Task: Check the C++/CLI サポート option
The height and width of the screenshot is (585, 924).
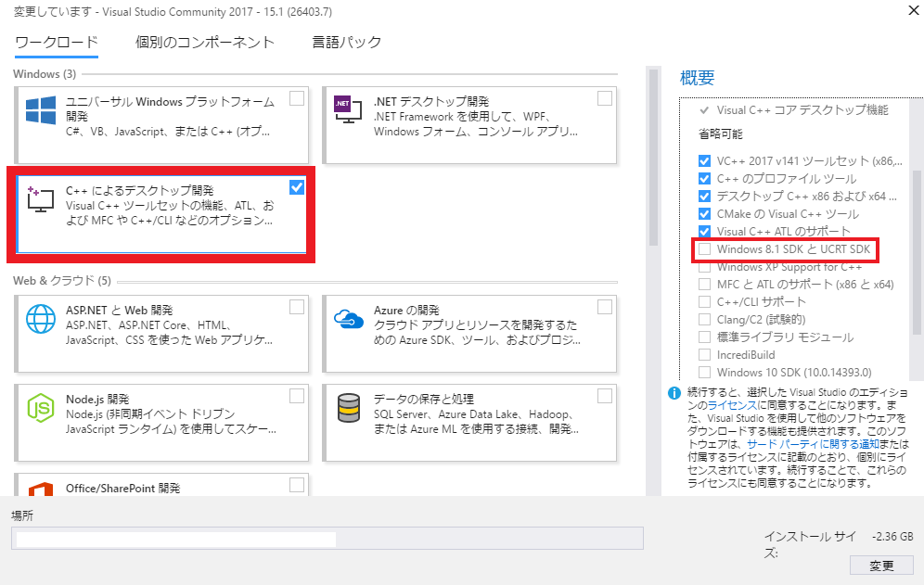Action: 704,301
